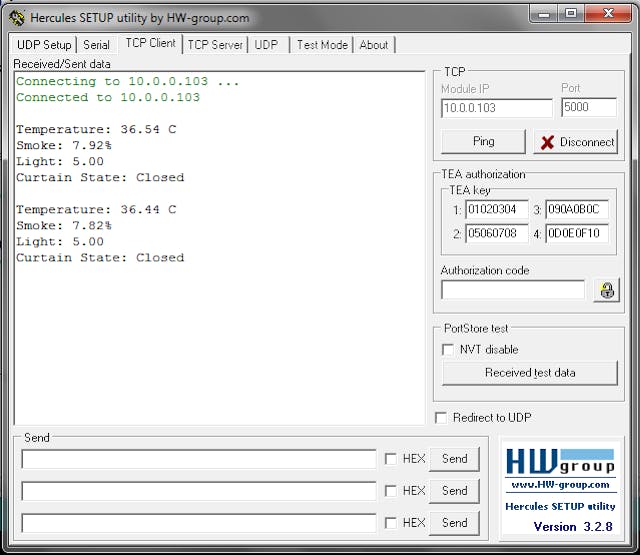Click the third Send text field
This screenshot has width=640, height=555.
click(199, 523)
